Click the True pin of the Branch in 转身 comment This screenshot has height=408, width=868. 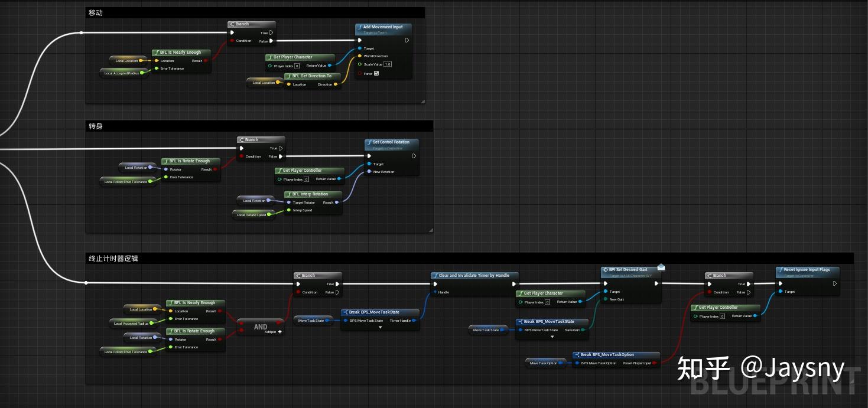281,149
